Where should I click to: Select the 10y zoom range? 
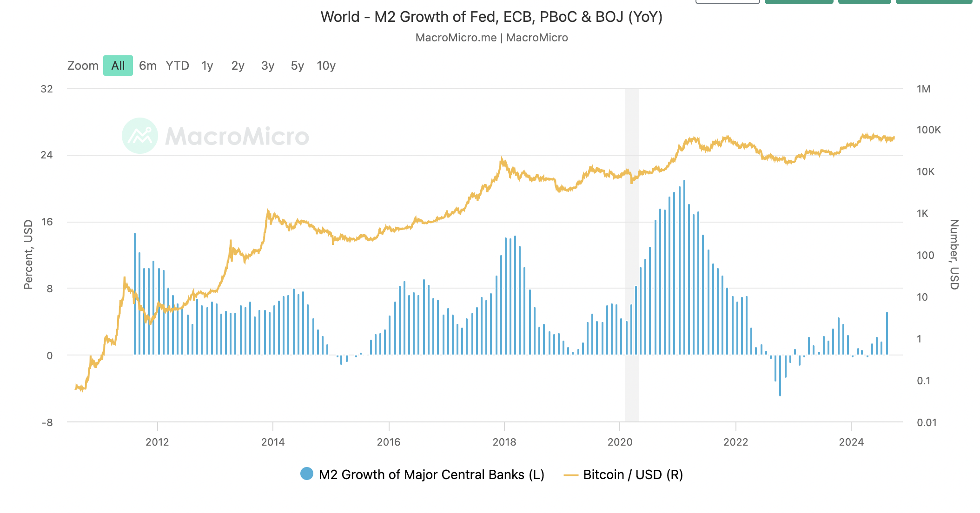coord(326,66)
